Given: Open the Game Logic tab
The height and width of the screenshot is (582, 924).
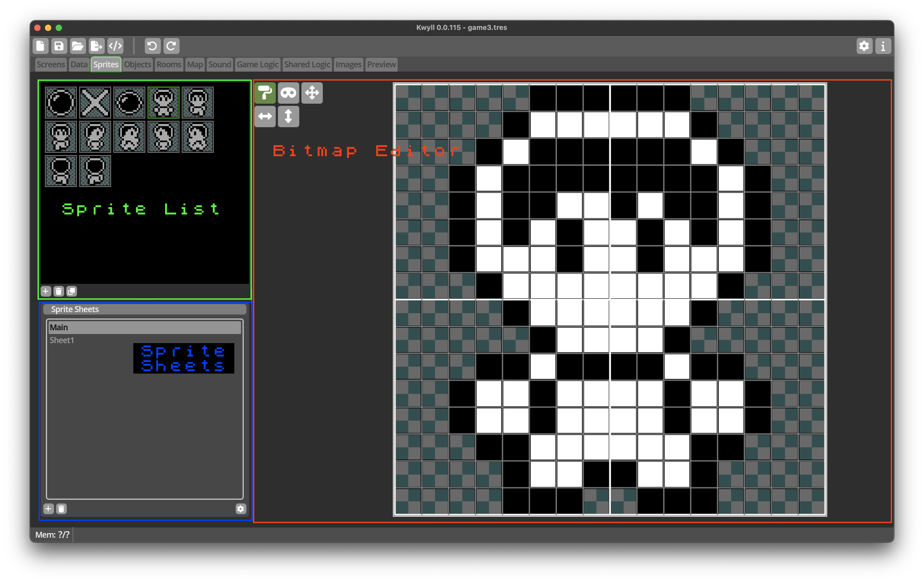Looking at the screenshot, I should (257, 64).
